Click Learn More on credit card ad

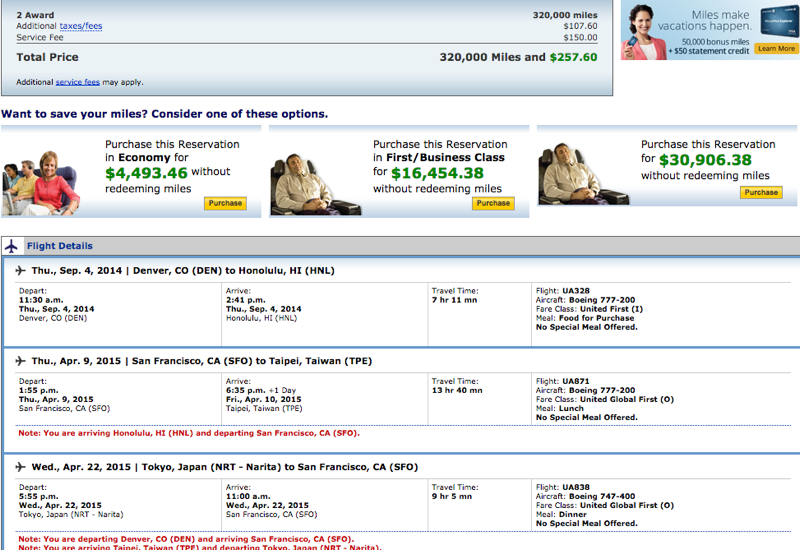point(776,48)
